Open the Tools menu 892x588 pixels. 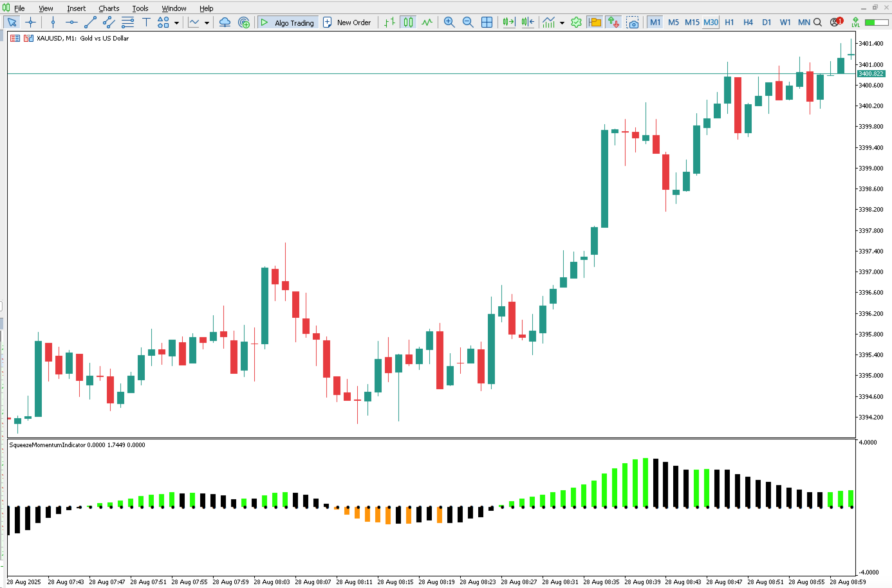pyautogui.click(x=140, y=8)
